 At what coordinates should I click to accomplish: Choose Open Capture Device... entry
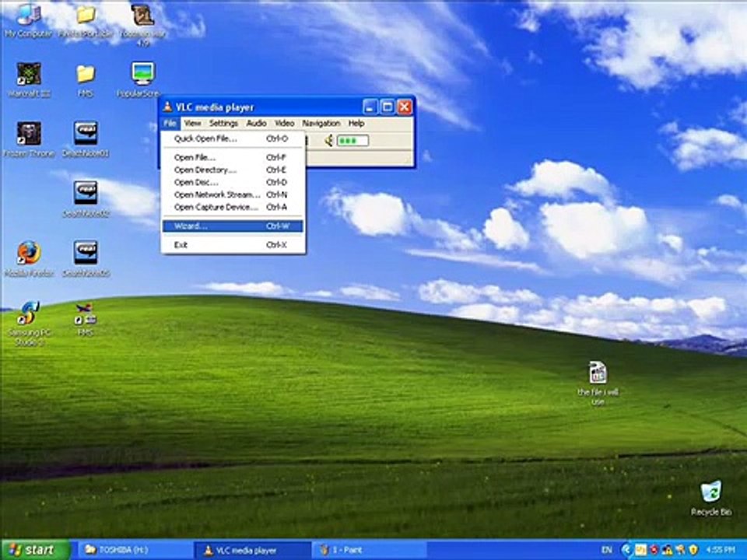[233, 207]
